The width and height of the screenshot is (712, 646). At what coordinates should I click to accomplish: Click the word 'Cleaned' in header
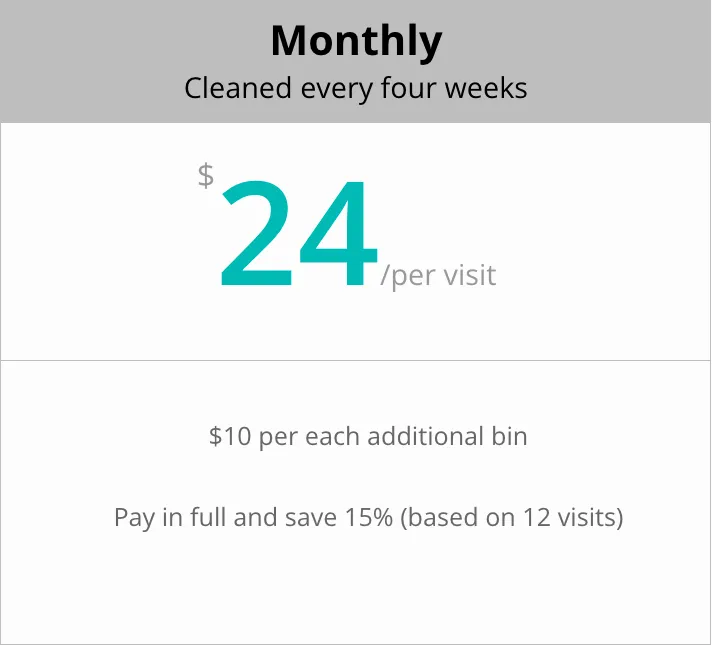click(238, 88)
